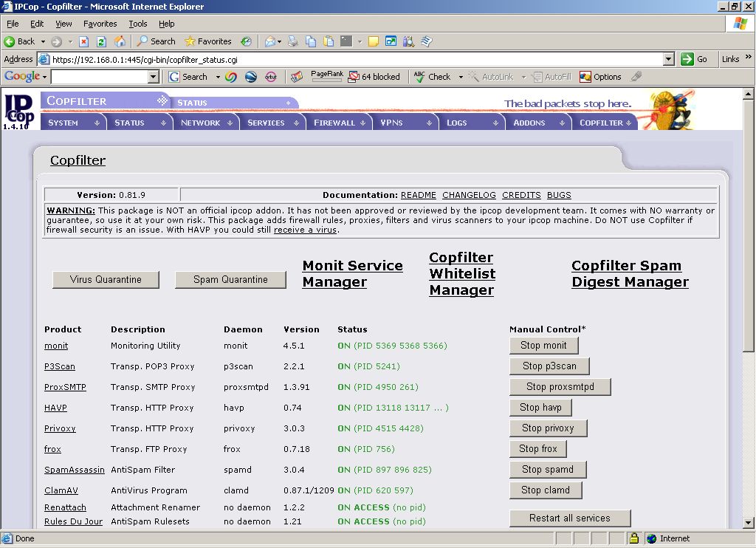
Task: Expand the Forward button dropdown arrow
Action: click(x=70, y=41)
